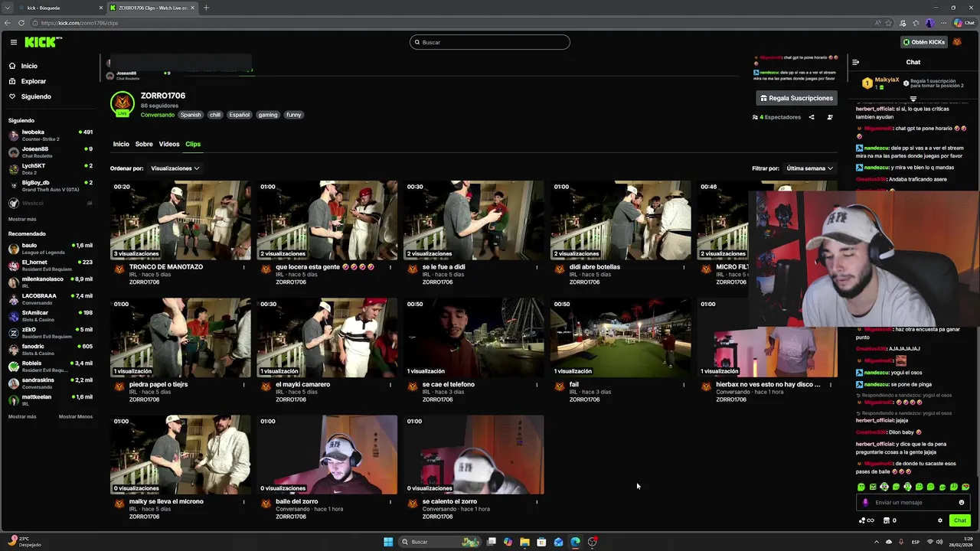Click the 'Enviar un mensaje' chat input
The width and height of the screenshot is (980, 551).
913,503
